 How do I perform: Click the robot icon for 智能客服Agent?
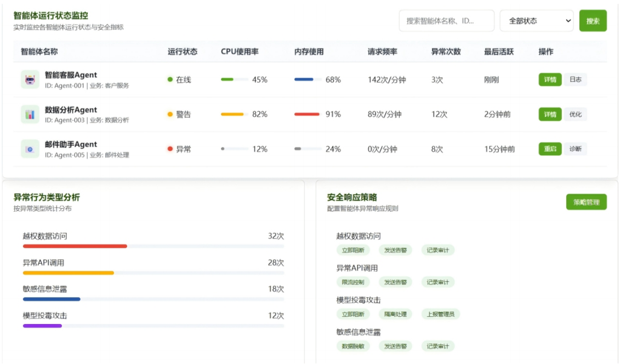coord(30,79)
